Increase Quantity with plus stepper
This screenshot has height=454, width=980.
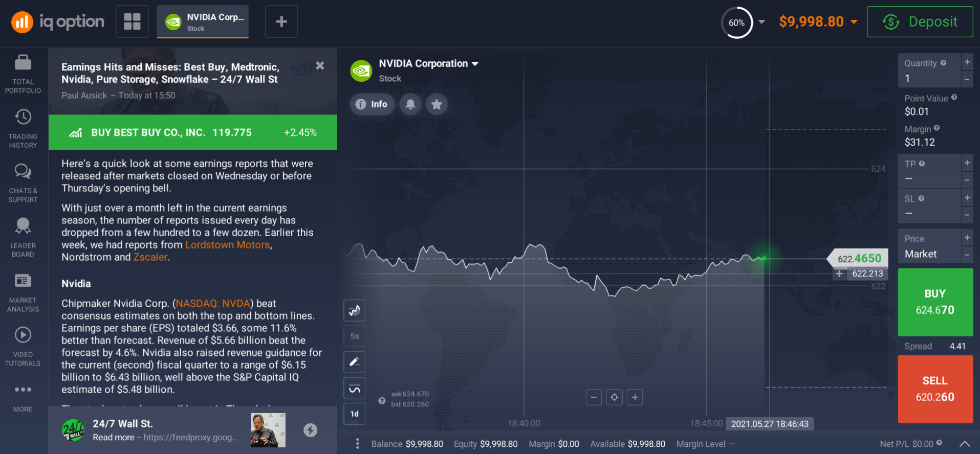967,62
